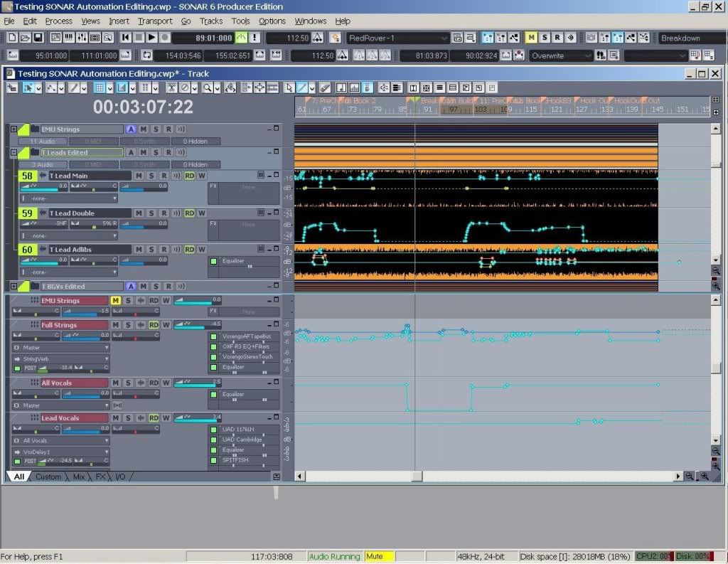Solo the T Lead Double track

tap(151, 213)
